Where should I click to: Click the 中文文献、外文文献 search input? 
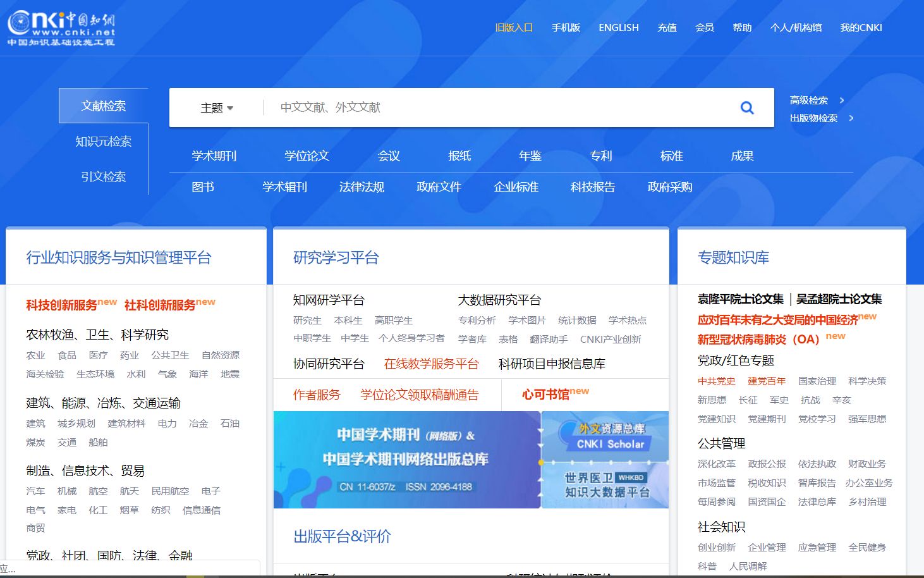tap(499, 108)
